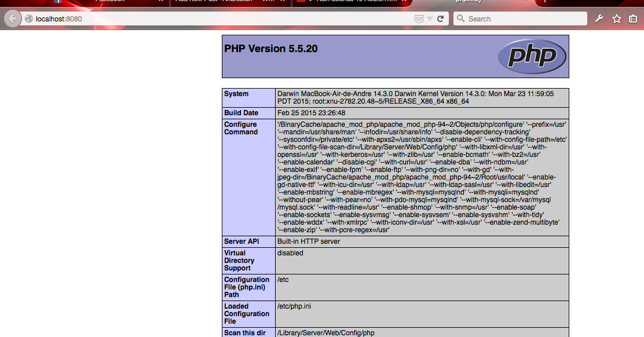The image size is (644, 337).
Task: Go back using the back arrow button
Action: [x=12, y=19]
